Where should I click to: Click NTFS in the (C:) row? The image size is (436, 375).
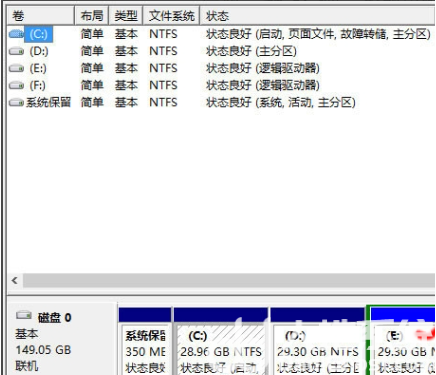pos(163,34)
